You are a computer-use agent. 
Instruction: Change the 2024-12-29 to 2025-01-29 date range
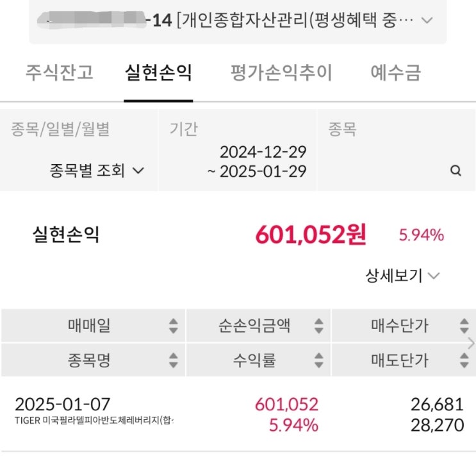[x=256, y=162]
